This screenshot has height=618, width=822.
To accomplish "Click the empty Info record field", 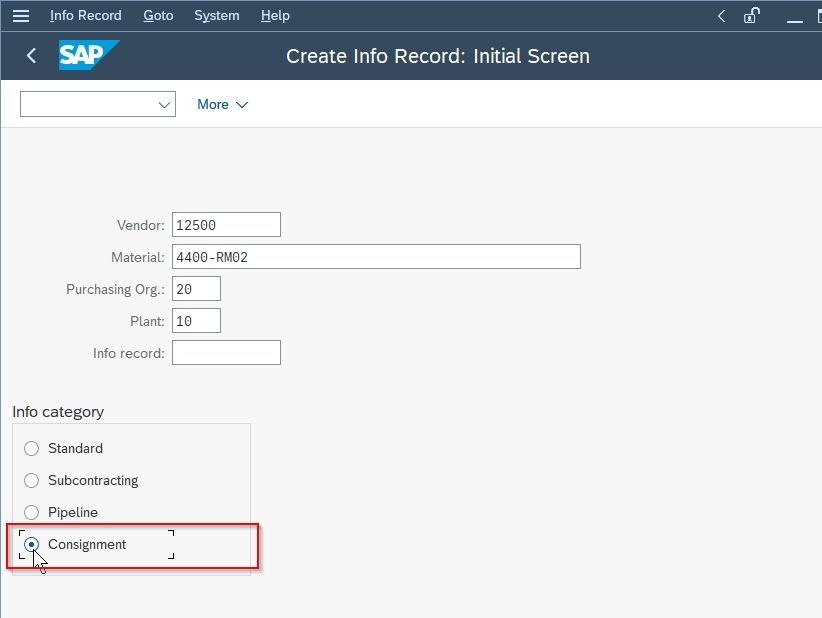I will click(226, 352).
